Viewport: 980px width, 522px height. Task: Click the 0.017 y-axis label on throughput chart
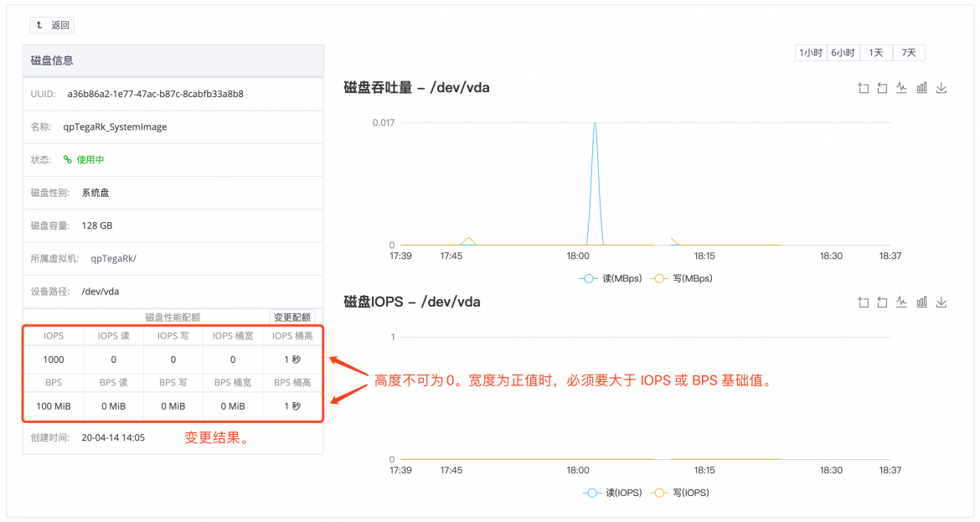click(x=384, y=122)
